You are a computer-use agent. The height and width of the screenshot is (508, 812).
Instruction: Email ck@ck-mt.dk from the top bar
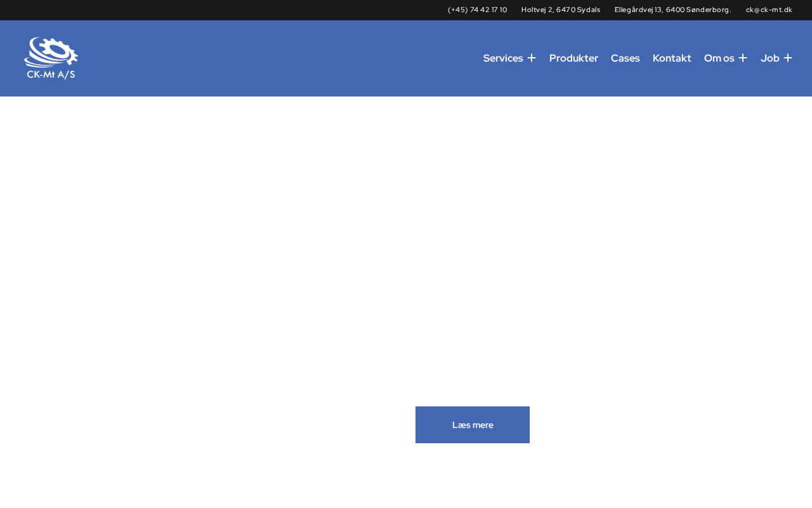[769, 10]
